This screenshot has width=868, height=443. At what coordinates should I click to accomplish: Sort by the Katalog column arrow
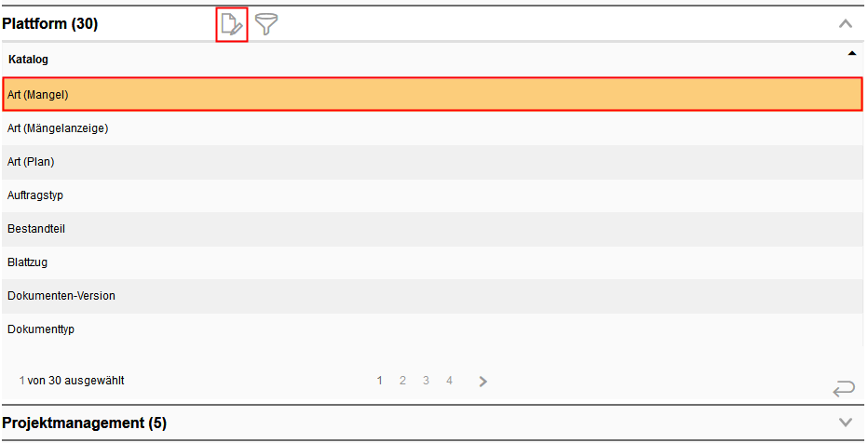851,54
